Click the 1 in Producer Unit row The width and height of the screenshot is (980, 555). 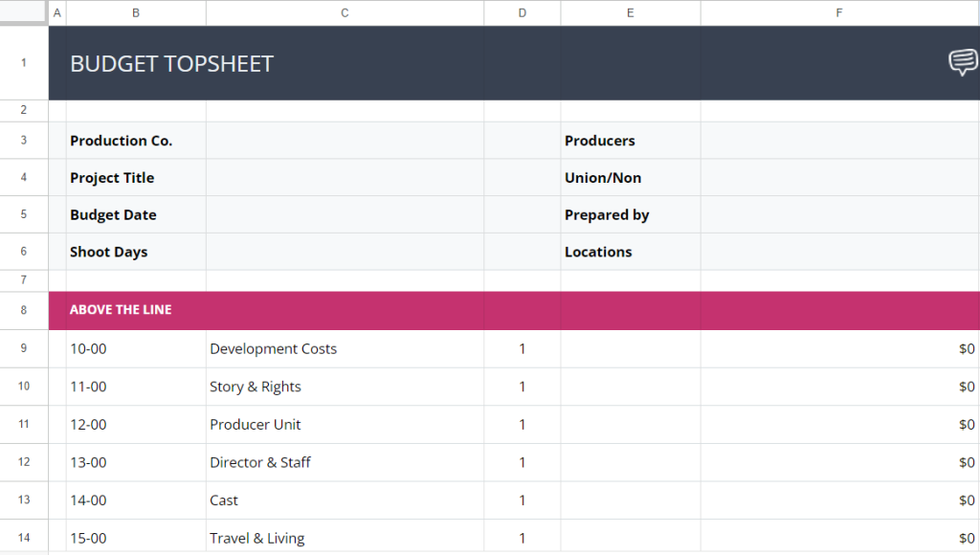(x=522, y=424)
